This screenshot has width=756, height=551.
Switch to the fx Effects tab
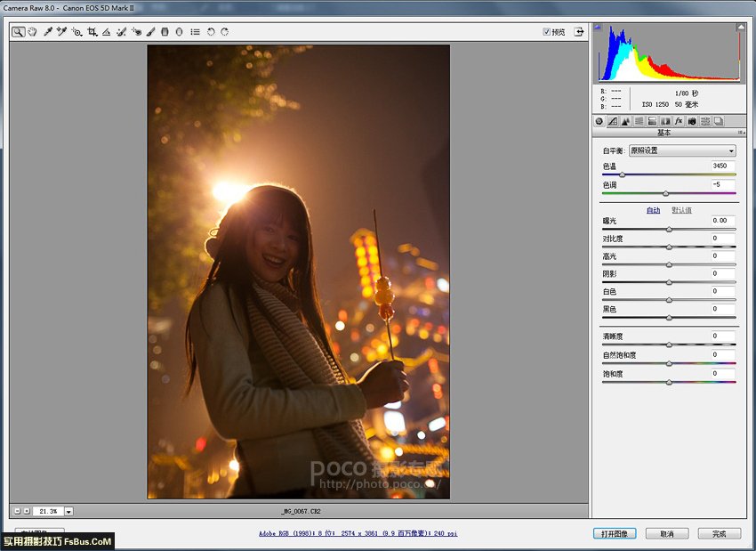click(678, 121)
